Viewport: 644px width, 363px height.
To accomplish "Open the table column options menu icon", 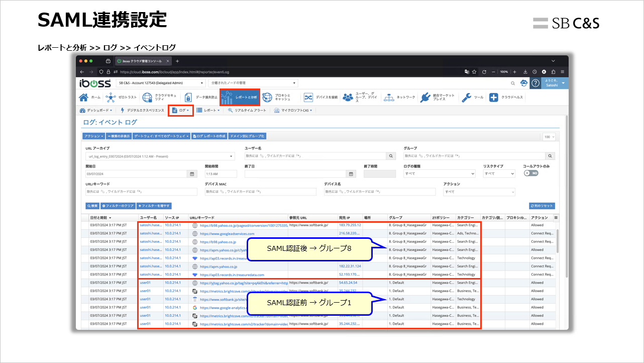I will tap(556, 218).
